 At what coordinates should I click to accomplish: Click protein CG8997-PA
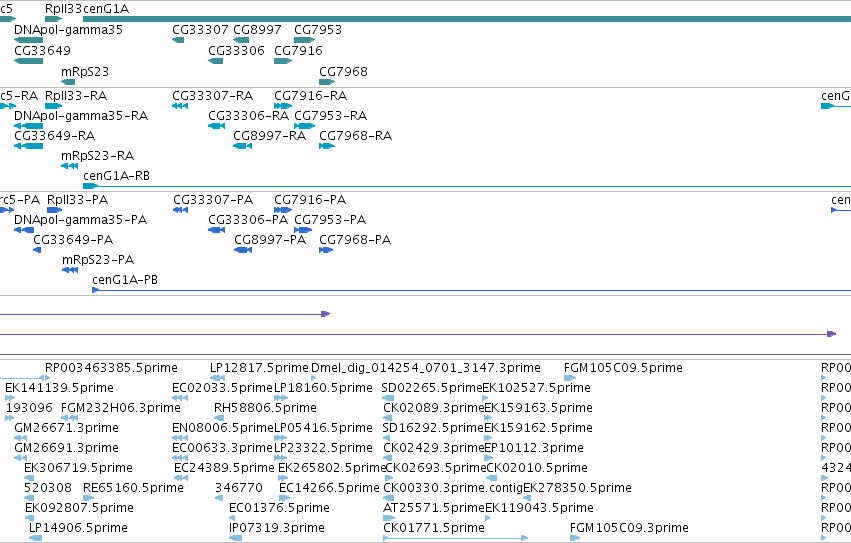click(243, 250)
